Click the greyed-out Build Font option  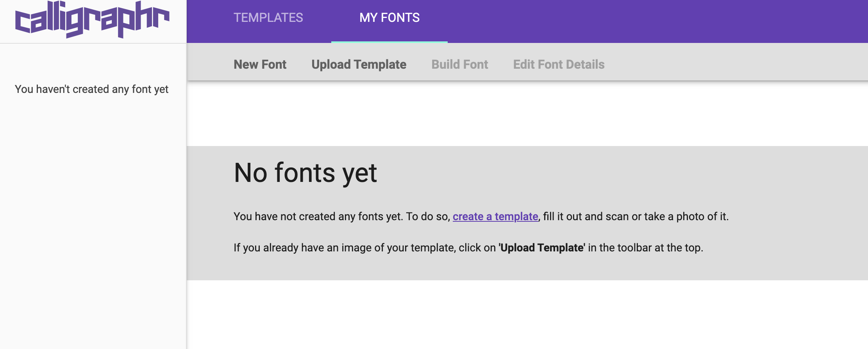click(x=460, y=64)
